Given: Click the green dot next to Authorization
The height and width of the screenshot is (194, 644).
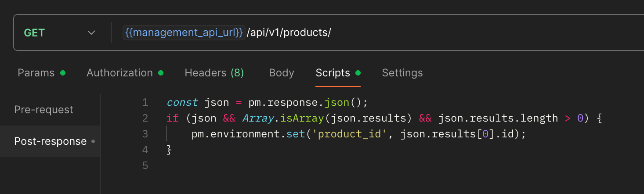Looking at the screenshot, I should [x=161, y=73].
